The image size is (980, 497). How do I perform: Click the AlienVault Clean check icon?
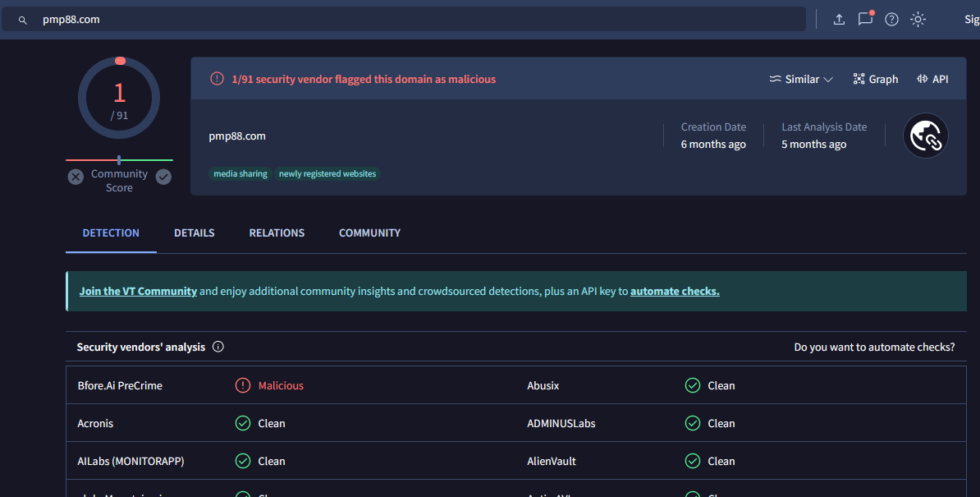click(693, 461)
